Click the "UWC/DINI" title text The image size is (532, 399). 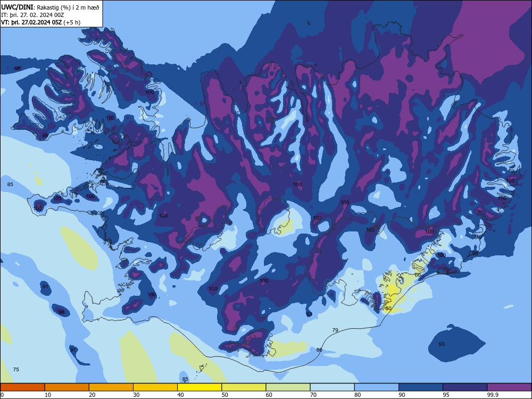coord(17,7)
